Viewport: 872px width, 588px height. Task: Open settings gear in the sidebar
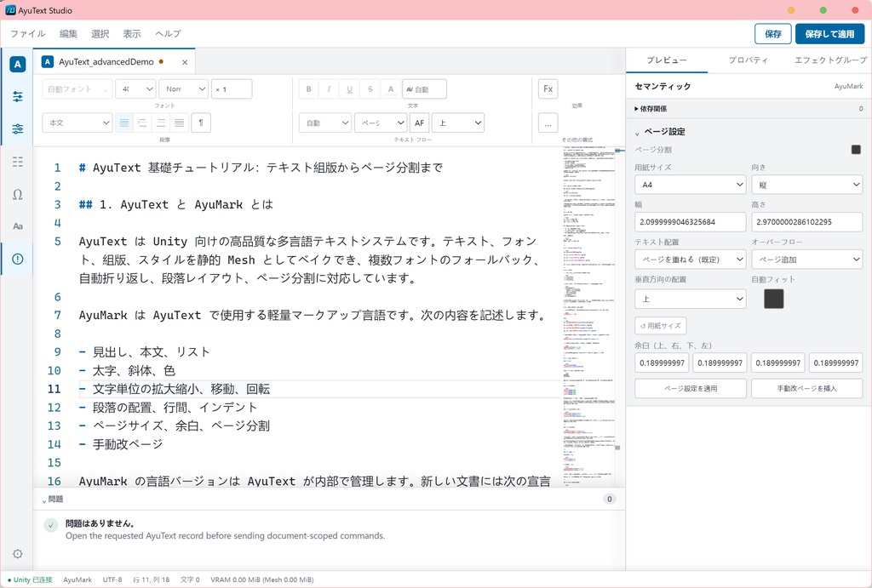pos(18,554)
